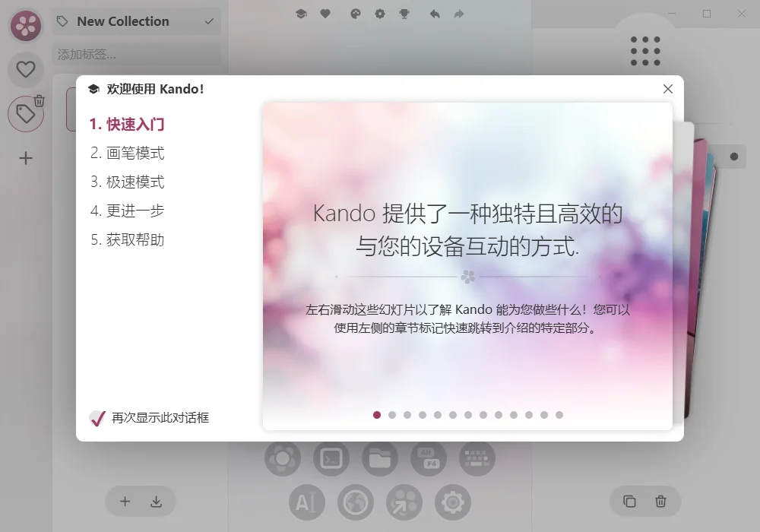Open the favorites heart collection in sidebar

click(x=26, y=69)
